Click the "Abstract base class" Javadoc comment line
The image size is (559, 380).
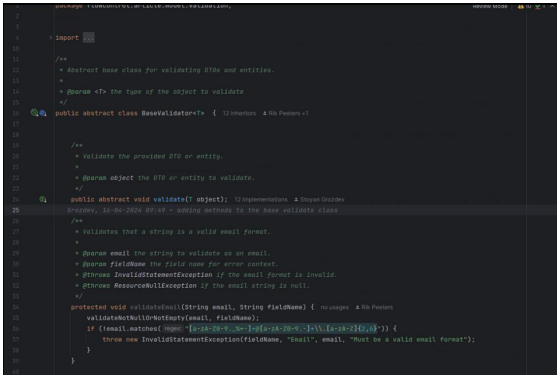pyautogui.click(x=167, y=70)
